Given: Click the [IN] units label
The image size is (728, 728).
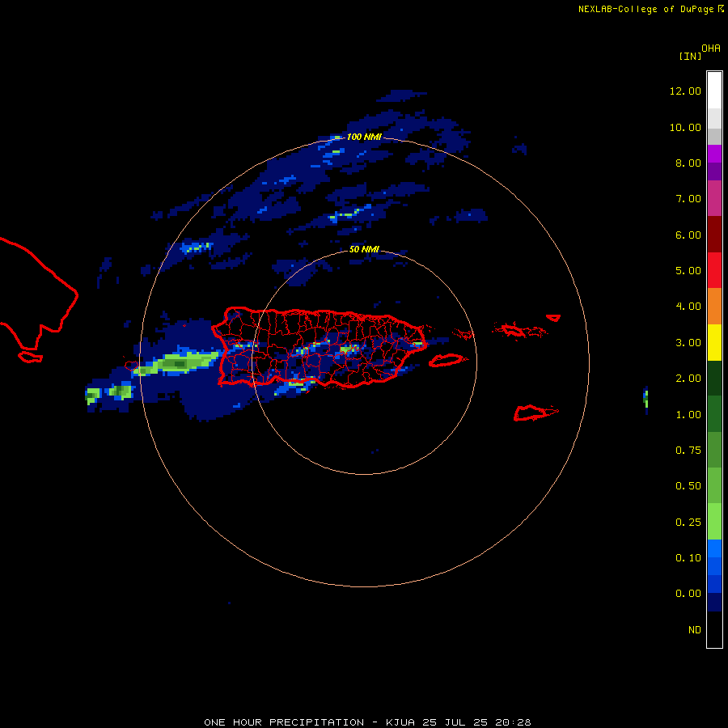Looking at the screenshot, I should 690,56.
